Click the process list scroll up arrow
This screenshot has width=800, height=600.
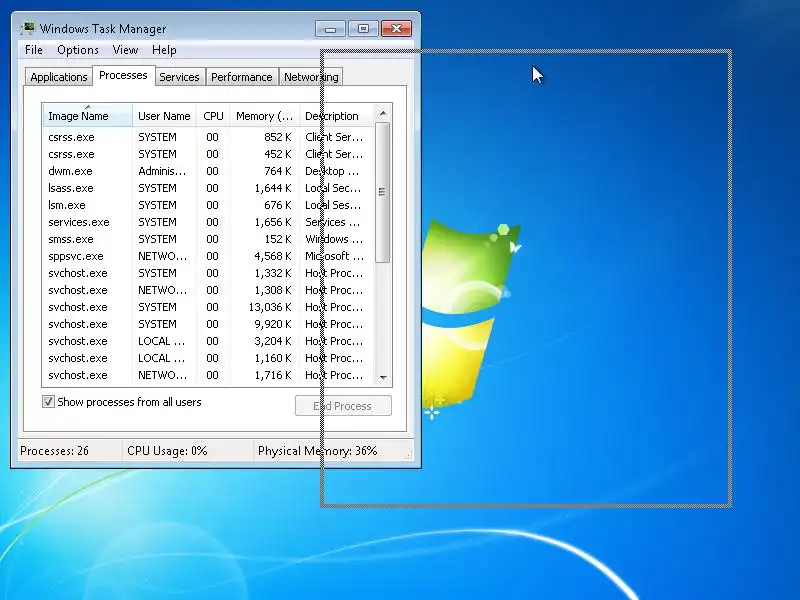(383, 113)
